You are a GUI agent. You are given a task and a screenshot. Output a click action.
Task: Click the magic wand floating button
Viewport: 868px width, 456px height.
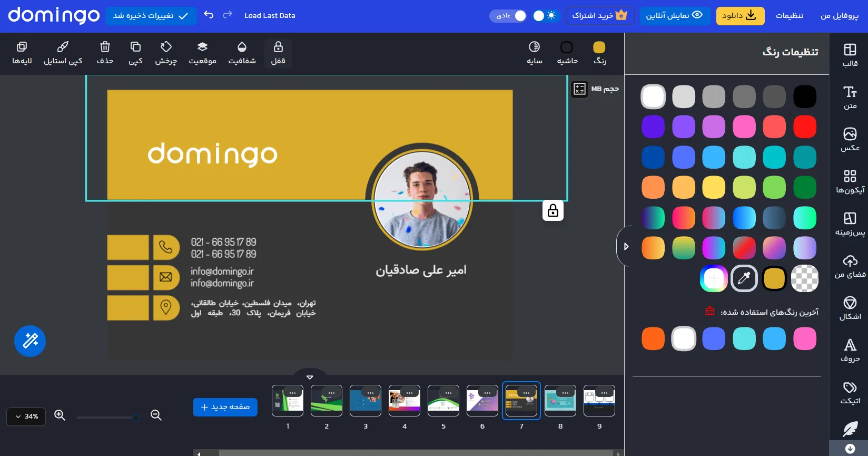[30, 341]
